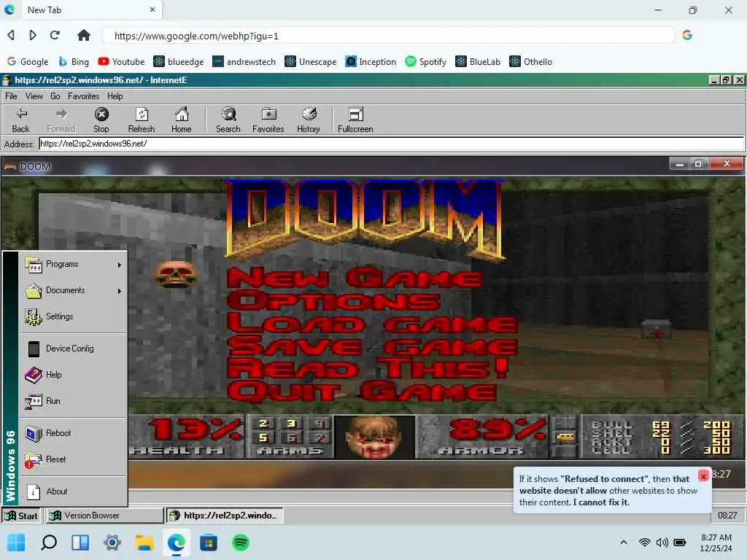This screenshot has height=560, width=747.
Task: Choose Reboot in the Start menu
Action: [x=74, y=433]
